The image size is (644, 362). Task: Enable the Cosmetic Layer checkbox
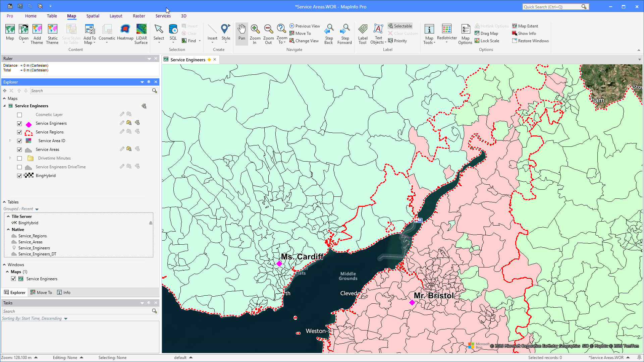(x=19, y=115)
